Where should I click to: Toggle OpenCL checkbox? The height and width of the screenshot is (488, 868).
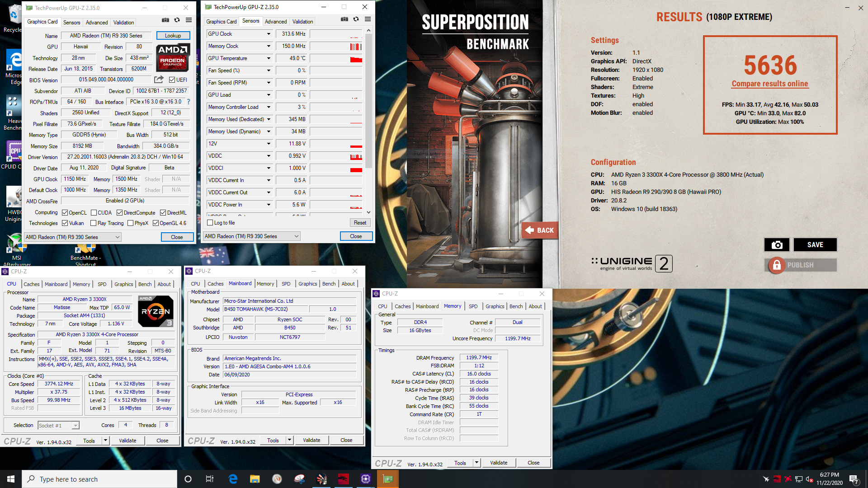(x=65, y=213)
